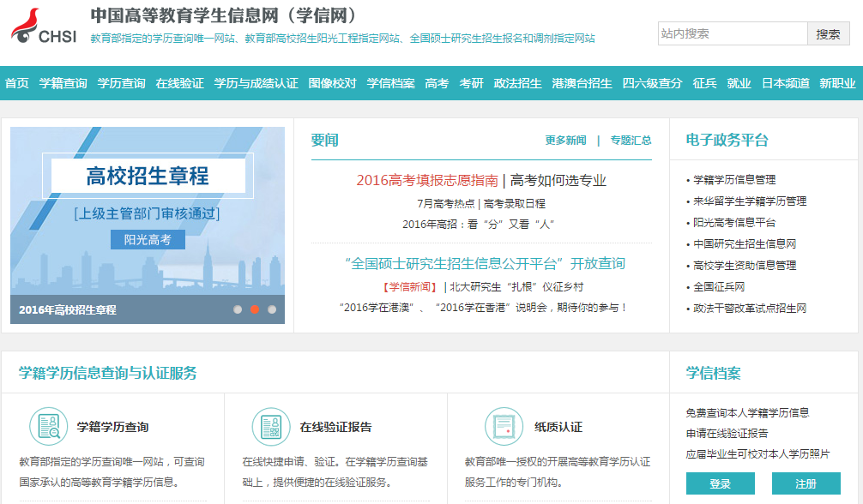
Task: Open 高考 navigation item
Action: point(437,83)
